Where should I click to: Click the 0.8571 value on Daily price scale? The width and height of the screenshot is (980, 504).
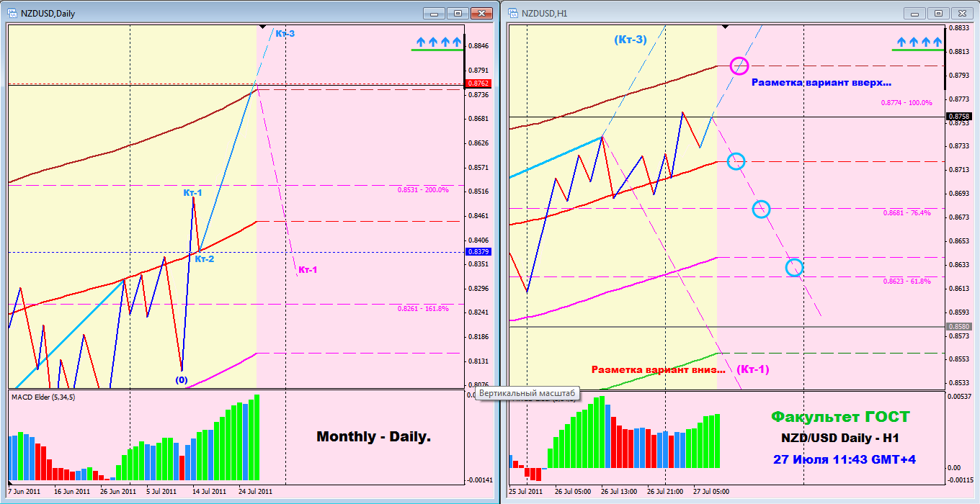[x=478, y=168]
